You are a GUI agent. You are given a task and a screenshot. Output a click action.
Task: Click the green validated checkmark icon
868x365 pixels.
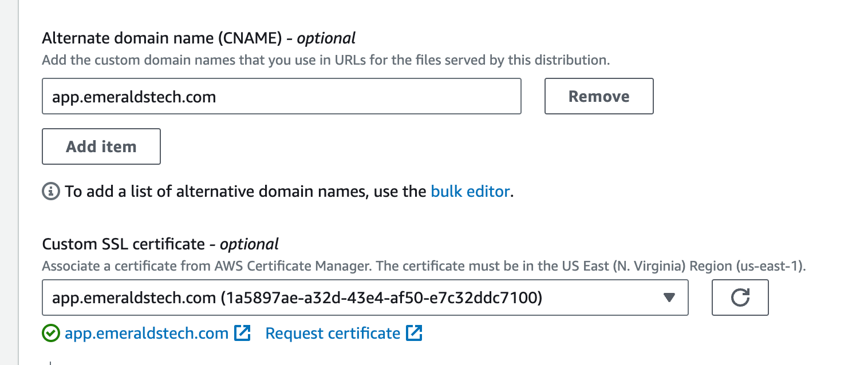point(51,334)
